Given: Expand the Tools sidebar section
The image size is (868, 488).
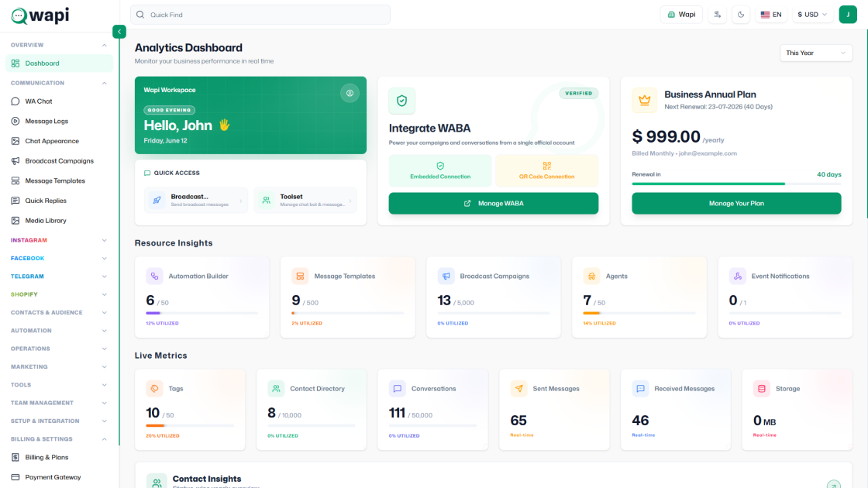Looking at the screenshot, I should (x=58, y=384).
